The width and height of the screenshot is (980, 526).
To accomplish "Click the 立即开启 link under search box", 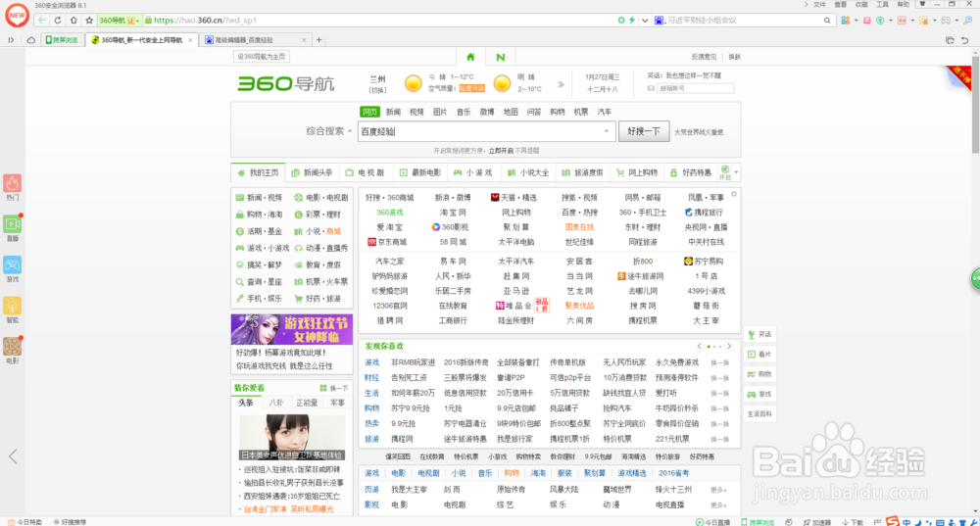I will click(x=501, y=151).
